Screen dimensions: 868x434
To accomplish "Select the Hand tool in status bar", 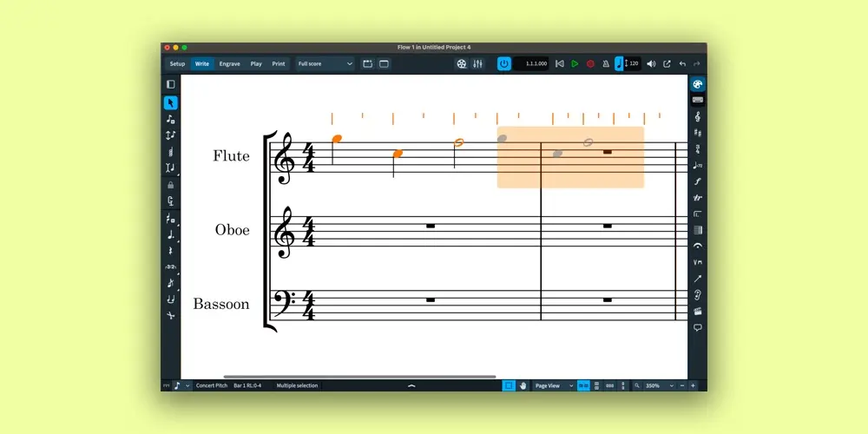I will (x=523, y=386).
